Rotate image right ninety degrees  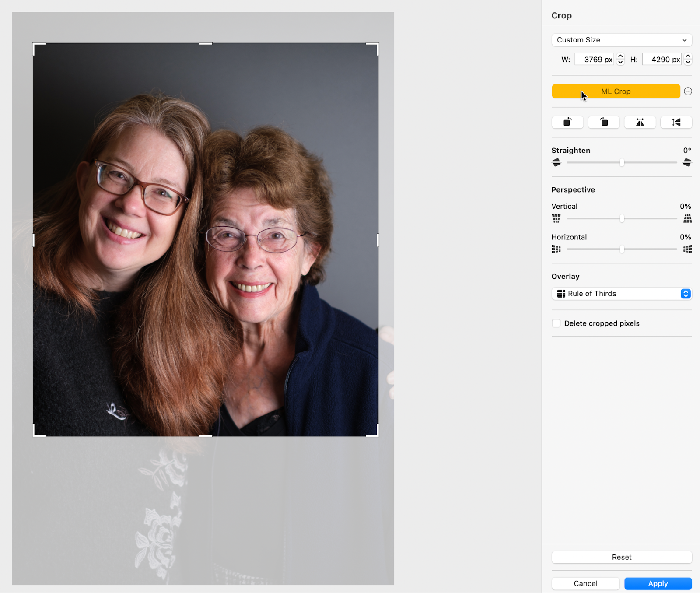click(604, 122)
